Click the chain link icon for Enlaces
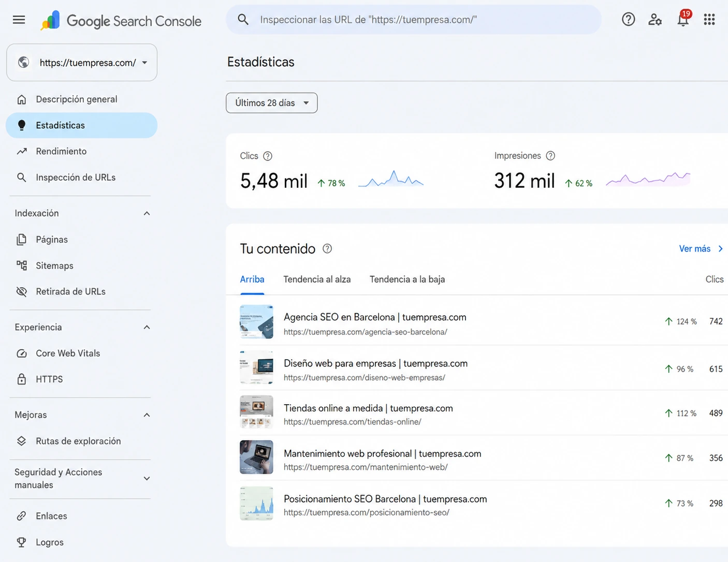Image resolution: width=728 pixels, height=562 pixels. pyautogui.click(x=21, y=516)
